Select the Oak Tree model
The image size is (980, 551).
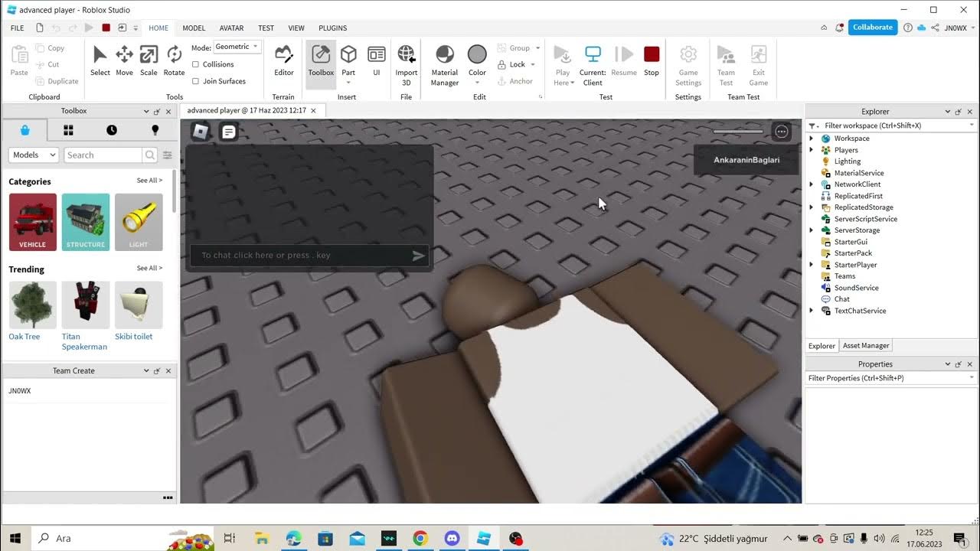tap(32, 305)
